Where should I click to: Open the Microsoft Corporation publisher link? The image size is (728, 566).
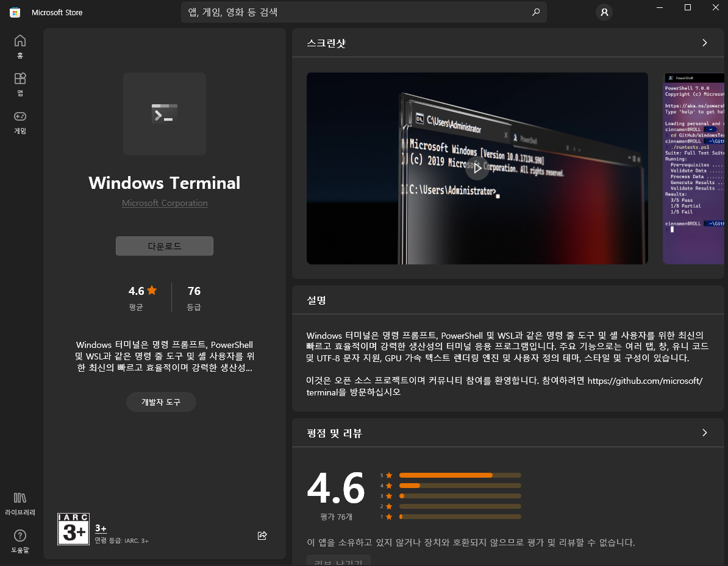point(165,203)
